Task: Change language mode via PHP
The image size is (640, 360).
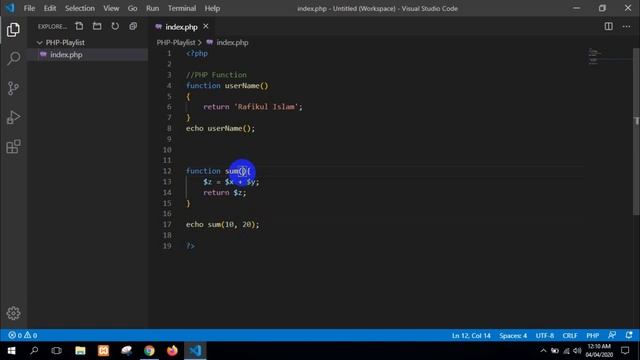Action: 592,336
